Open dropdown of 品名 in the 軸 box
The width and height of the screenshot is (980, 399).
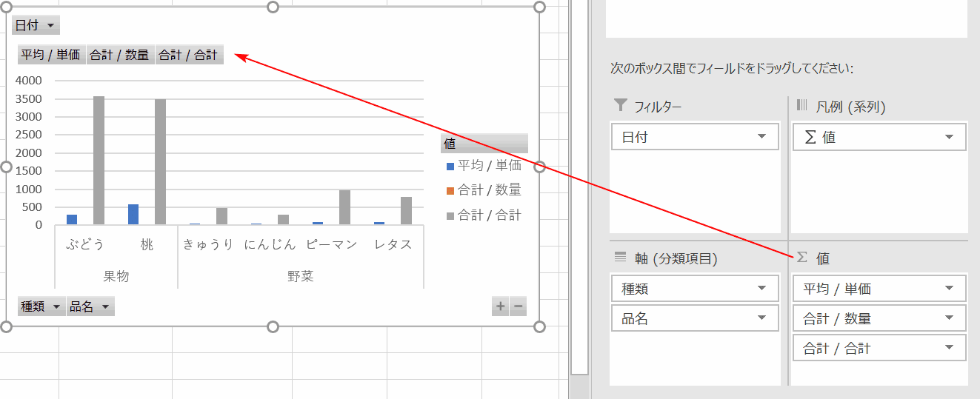pos(761,318)
